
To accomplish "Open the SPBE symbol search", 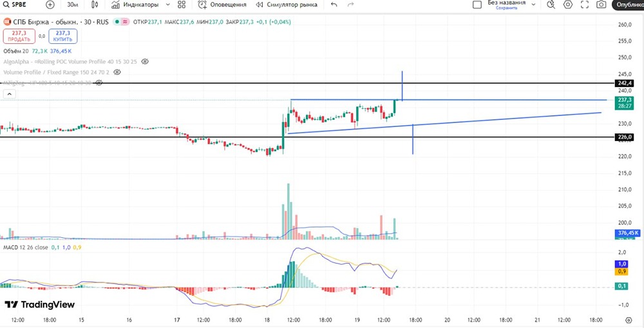I will 14,5.
